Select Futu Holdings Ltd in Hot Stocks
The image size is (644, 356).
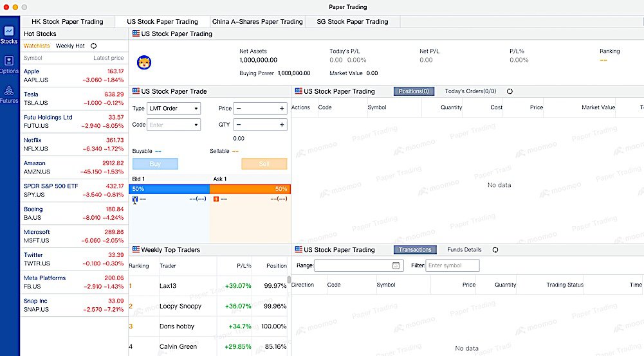click(74, 122)
